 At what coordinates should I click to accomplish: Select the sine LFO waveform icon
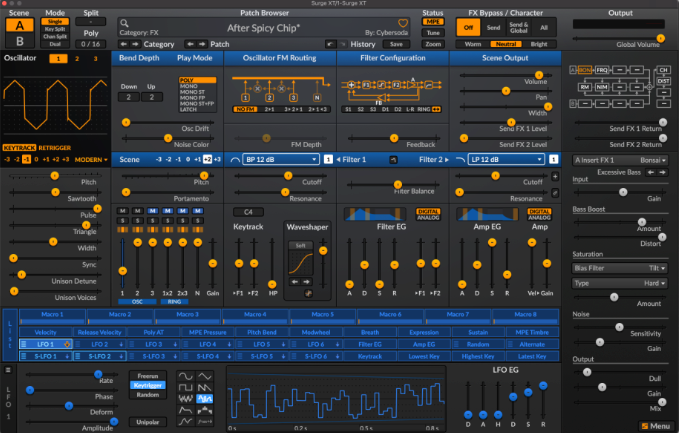(x=186, y=376)
